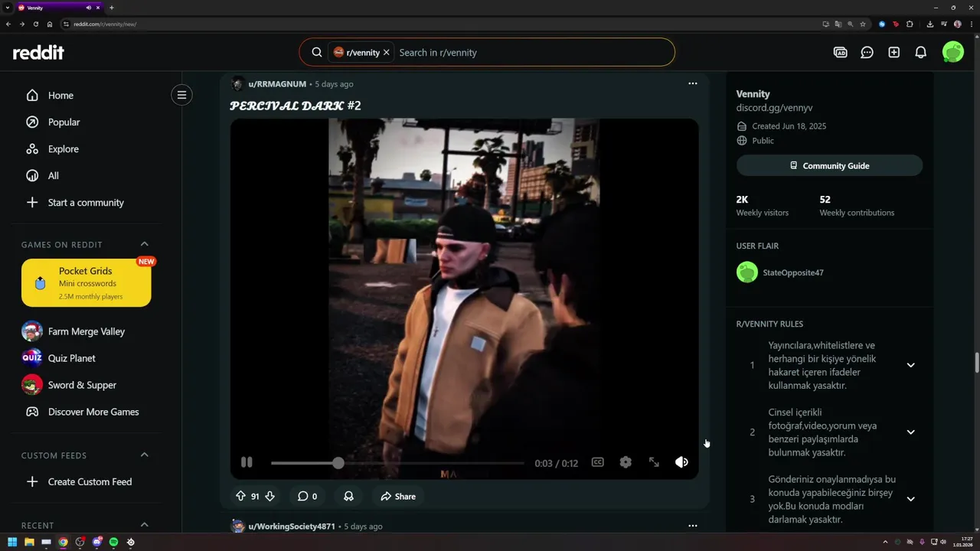Open the green user avatar menu

[953, 52]
